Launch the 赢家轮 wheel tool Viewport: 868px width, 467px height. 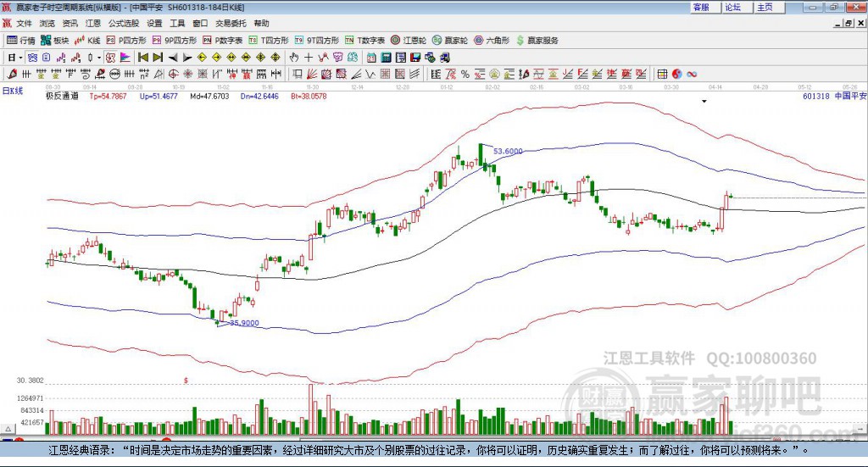[450, 41]
